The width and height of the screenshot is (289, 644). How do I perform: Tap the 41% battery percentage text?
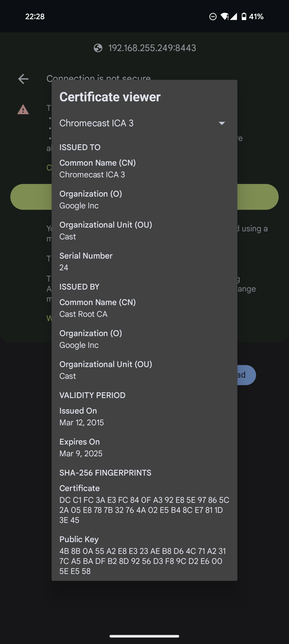pos(256,16)
